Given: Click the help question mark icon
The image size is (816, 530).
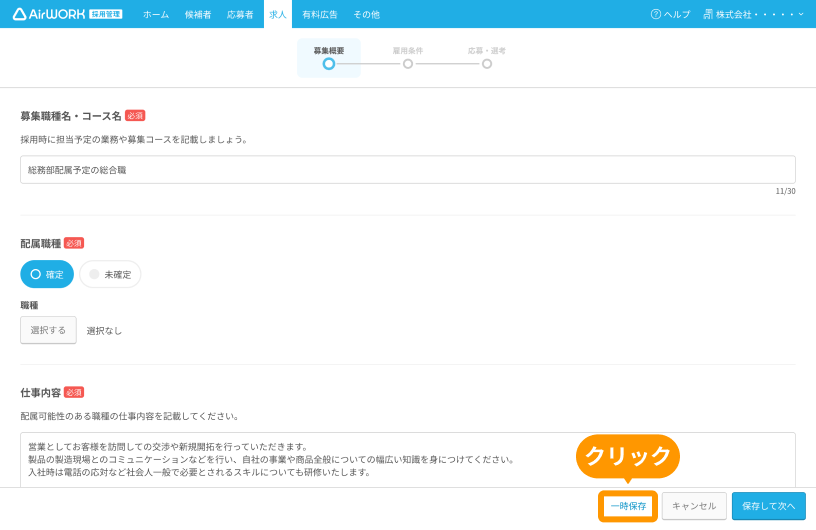Looking at the screenshot, I should 656,14.
